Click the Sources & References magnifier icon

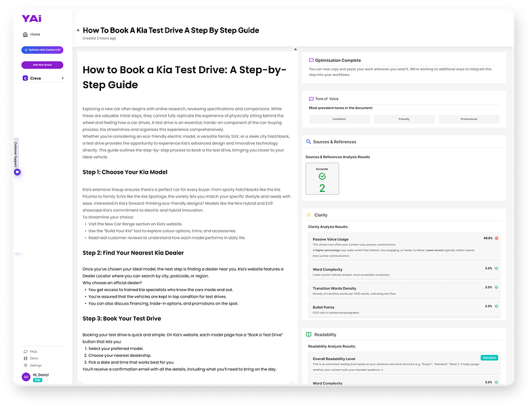coord(308,142)
